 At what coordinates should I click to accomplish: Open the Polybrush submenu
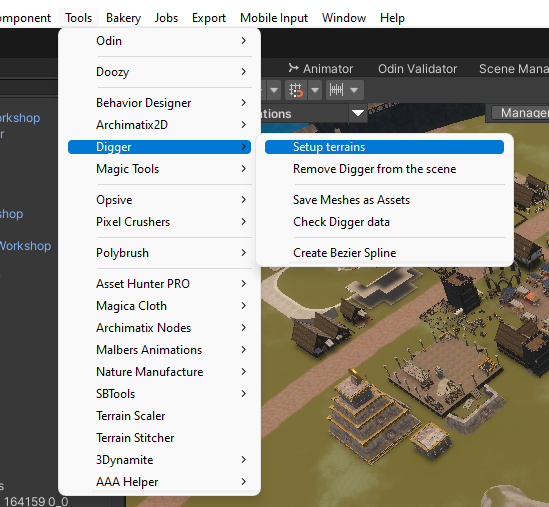pyautogui.click(x=159, y=253)
